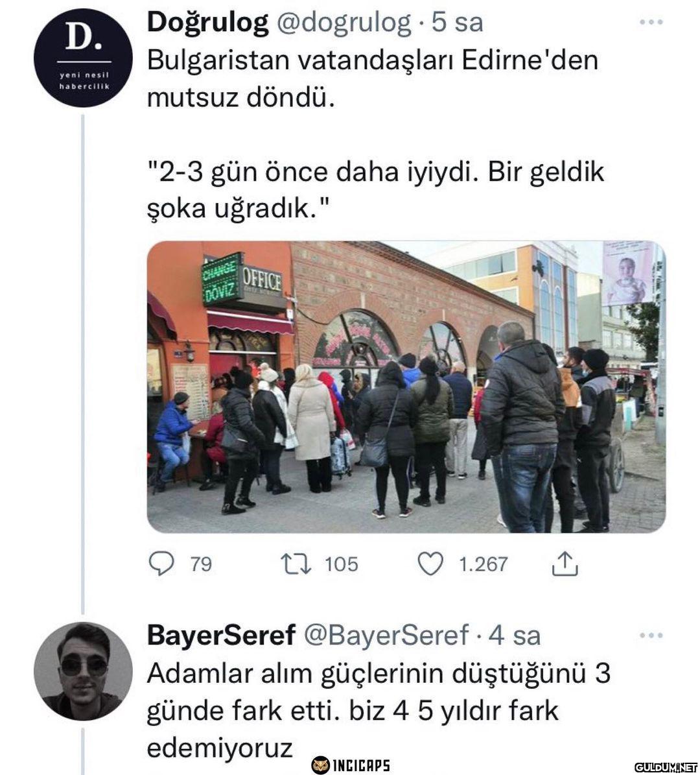Open the 5 sa tweet timestamp
This screenshot has width=700, height=775.
tap(458, 23)
